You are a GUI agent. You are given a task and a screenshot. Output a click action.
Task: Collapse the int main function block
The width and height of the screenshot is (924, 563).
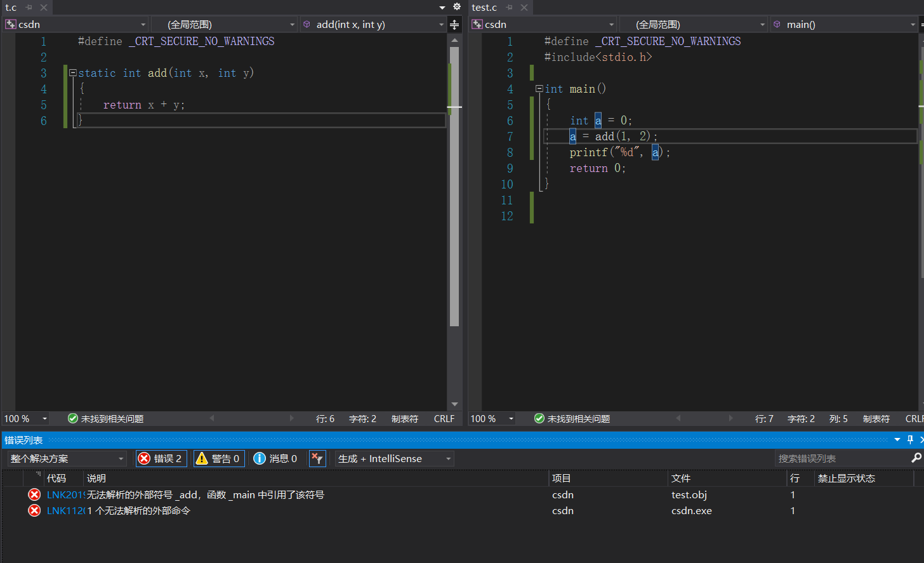click(x=539, y=89)
